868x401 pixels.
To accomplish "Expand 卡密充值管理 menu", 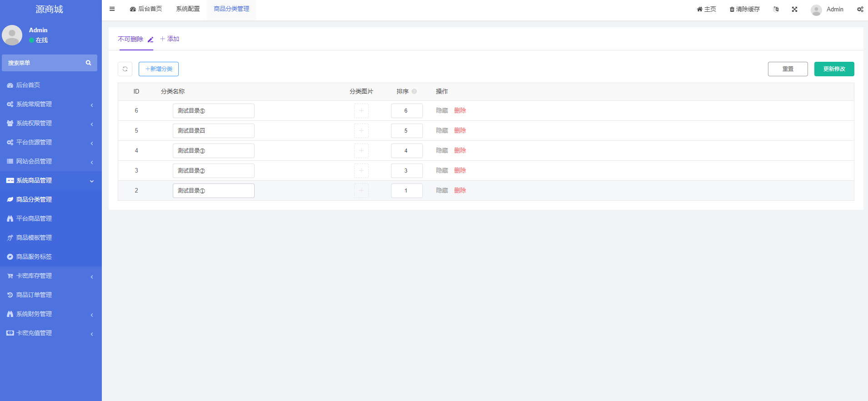I will pyautogui.click(x=51, y=333).
